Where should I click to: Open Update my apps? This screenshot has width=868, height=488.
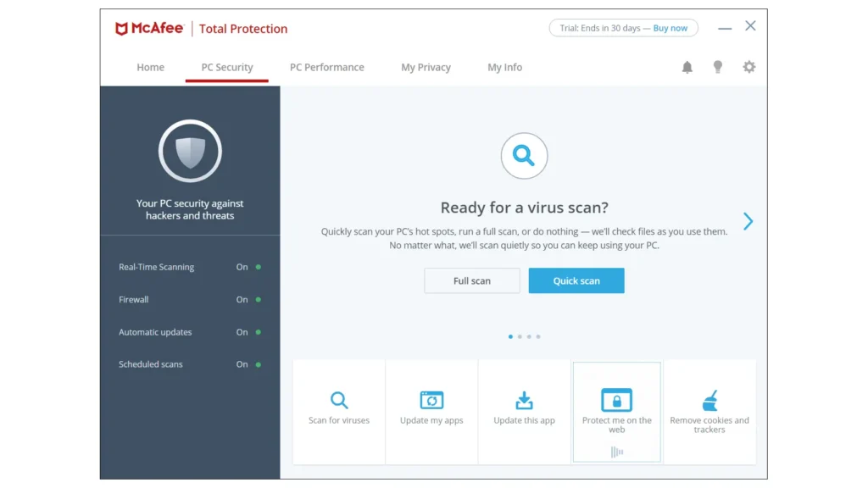(x=431, y=401)
